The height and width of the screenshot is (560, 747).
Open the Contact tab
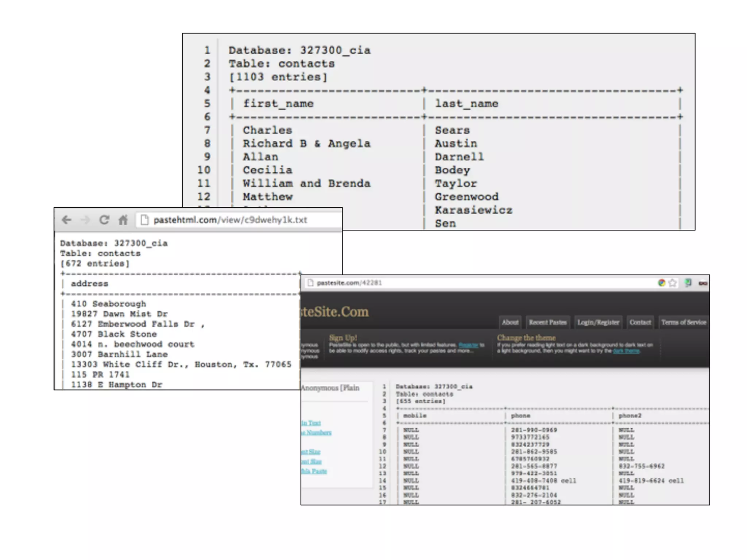[640, 322]
